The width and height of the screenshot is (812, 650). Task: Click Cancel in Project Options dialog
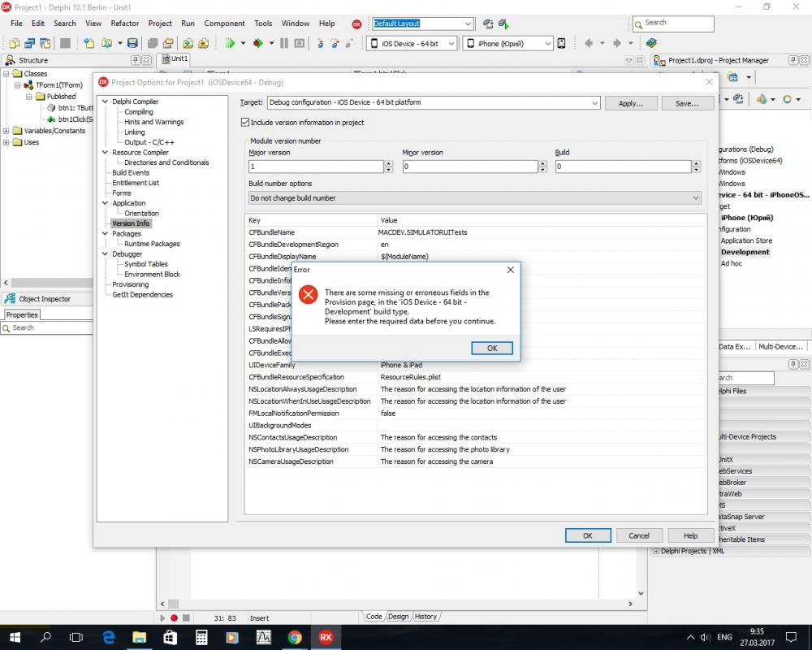tap(638, 536)
